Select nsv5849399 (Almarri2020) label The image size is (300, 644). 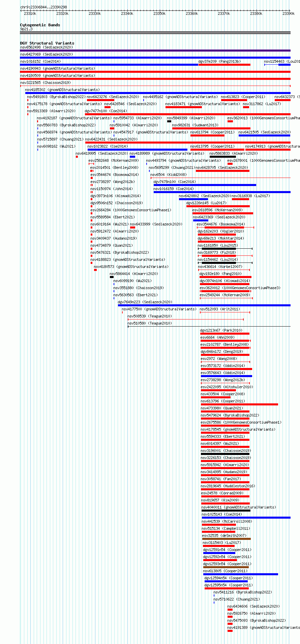coord(191,118)
